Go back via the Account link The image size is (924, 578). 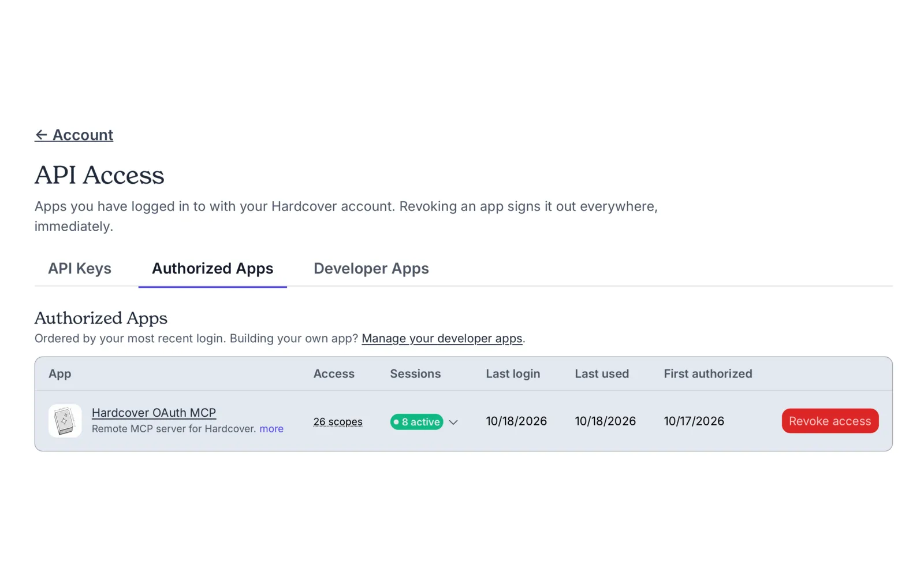[x=74, y=135]
